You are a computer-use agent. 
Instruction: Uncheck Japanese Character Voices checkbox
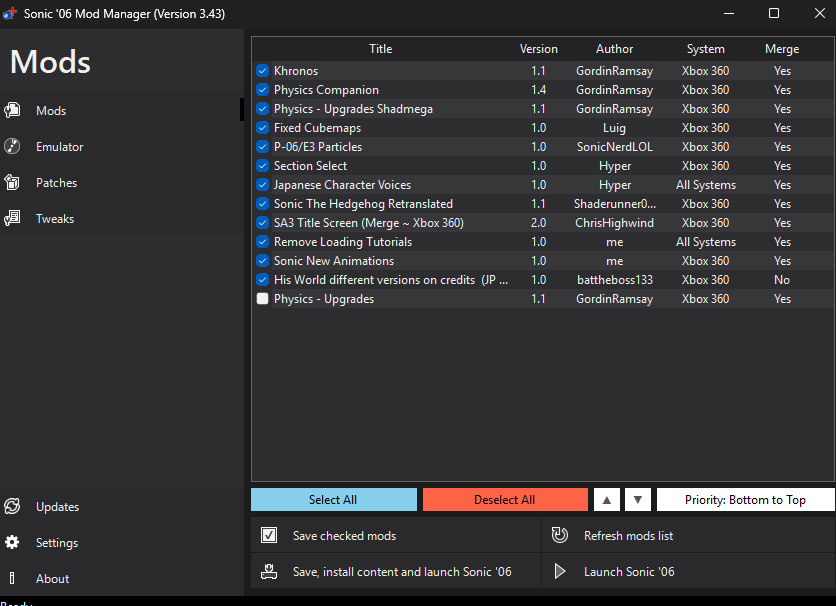[262, 185]
